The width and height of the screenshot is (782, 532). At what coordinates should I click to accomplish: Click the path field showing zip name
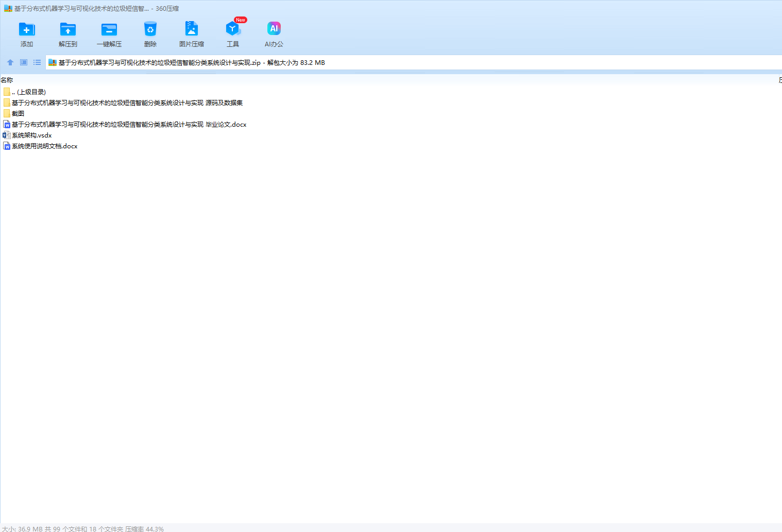[x=414, y=63]
